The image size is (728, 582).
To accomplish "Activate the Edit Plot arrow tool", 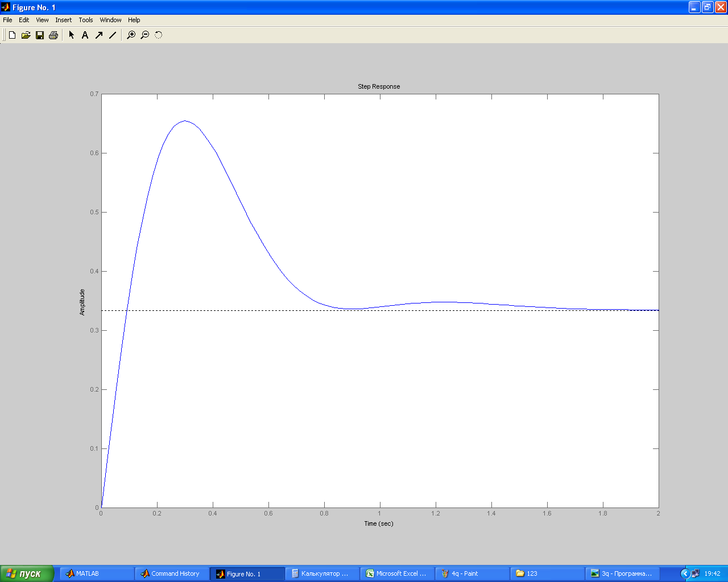I will click(72, 35).
